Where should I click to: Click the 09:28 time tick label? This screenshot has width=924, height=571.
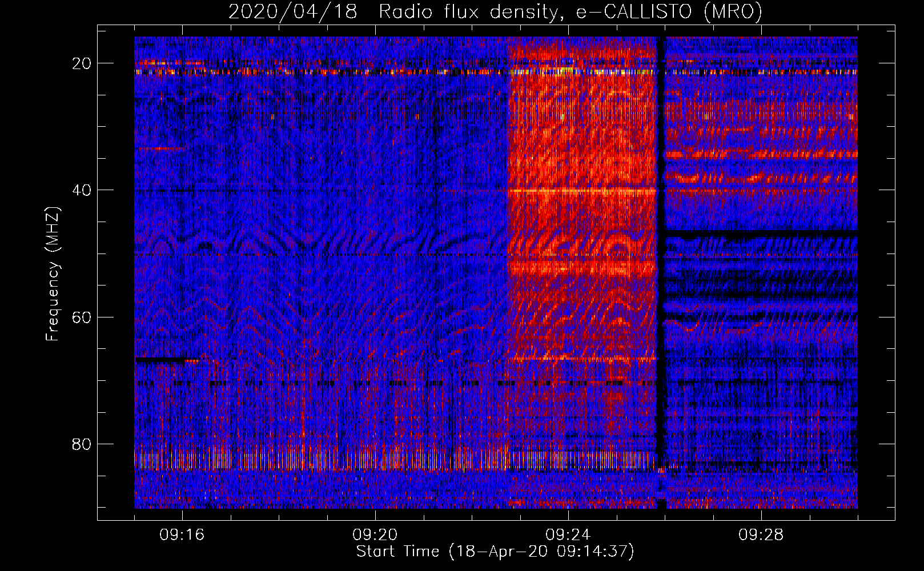(x=761, y=535)
